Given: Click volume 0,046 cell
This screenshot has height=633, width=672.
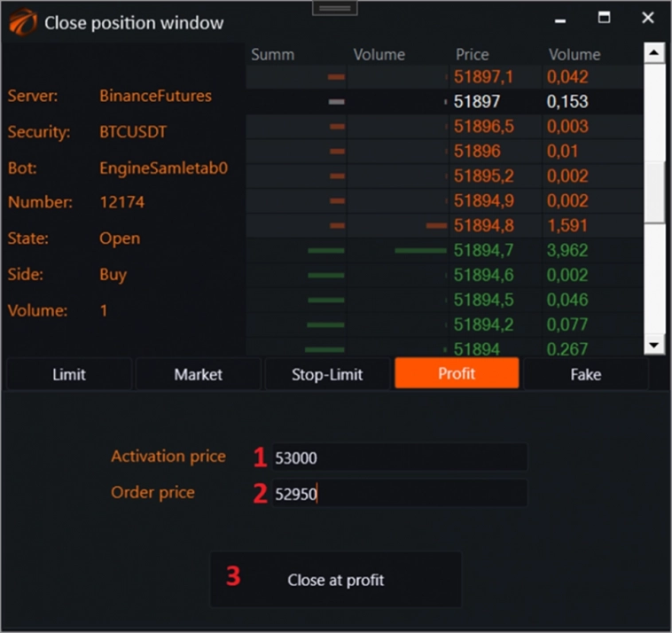Looking at the screenshot, I should pos(567,300).
